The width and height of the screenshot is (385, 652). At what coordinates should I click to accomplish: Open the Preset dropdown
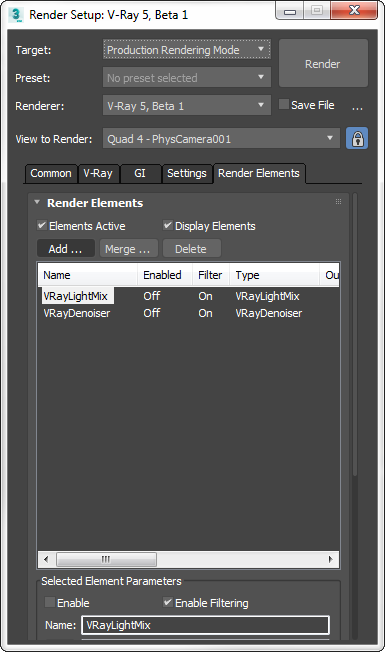pos(187,77)
